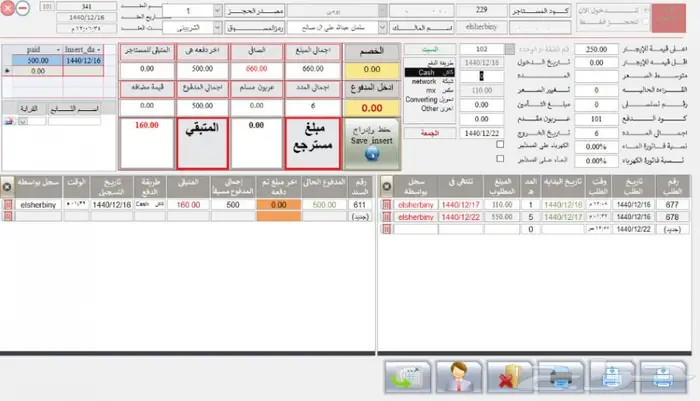The width and height of the screenshot is (700, 401).
Task: Click the مبلغ مسترجع refund button
Action: (x=312, y=144)
